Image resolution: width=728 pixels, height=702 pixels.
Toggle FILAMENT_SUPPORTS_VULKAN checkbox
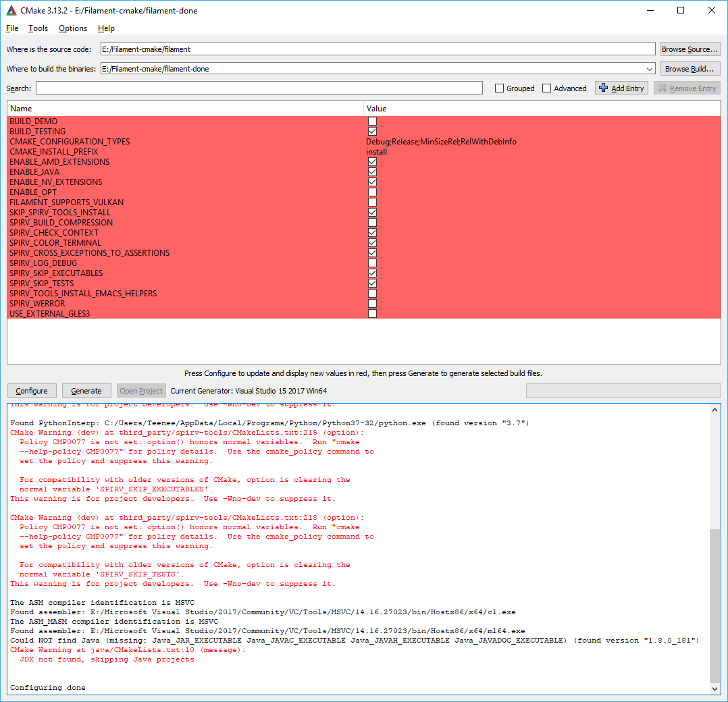click(372, 202)
